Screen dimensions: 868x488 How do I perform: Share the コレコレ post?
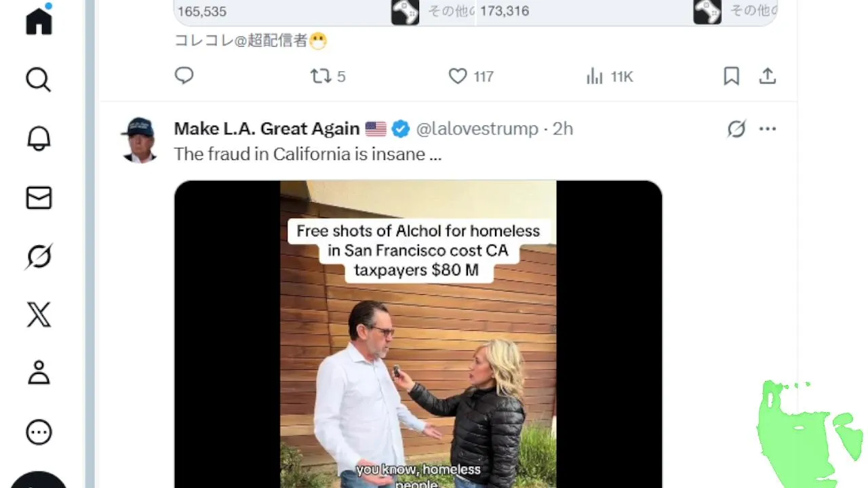coord(767,76)
